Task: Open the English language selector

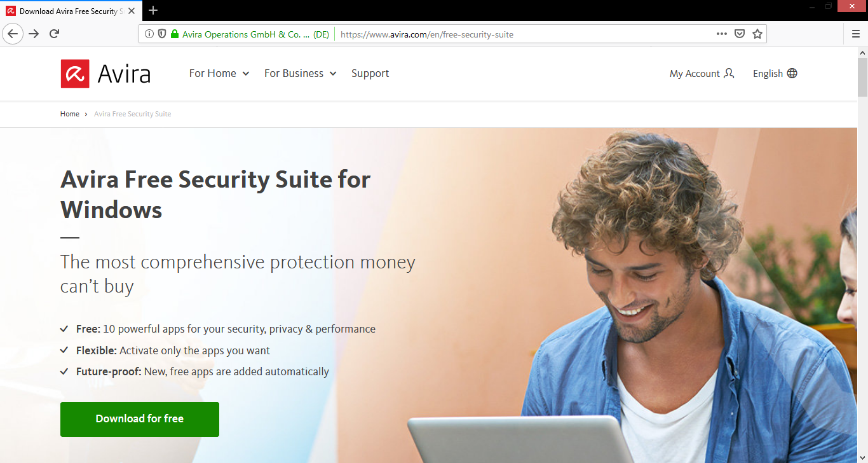Action: pos(775,74)
